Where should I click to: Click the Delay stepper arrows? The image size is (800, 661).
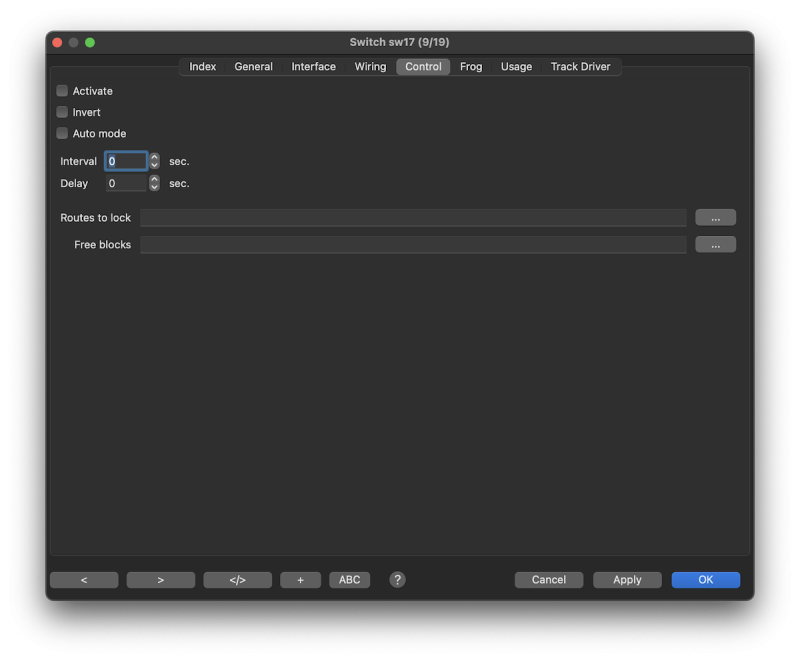point(154,183)
